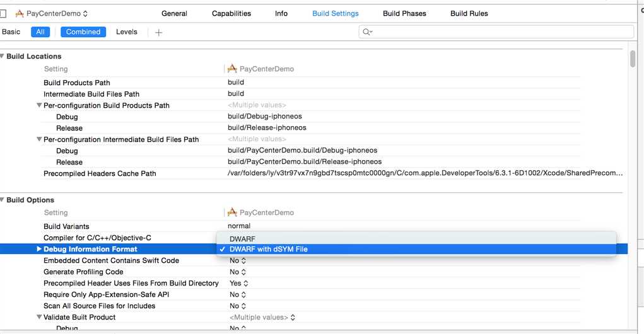Open the Build Phases tab
Image resolution: width=644 pixels, height=334 pixels.
[404, 13]
